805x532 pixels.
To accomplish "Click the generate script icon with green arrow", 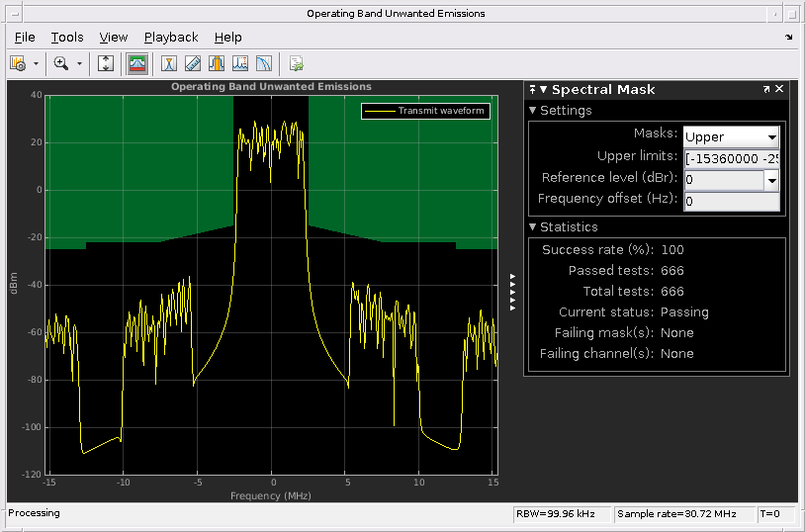I will (296, 63).
